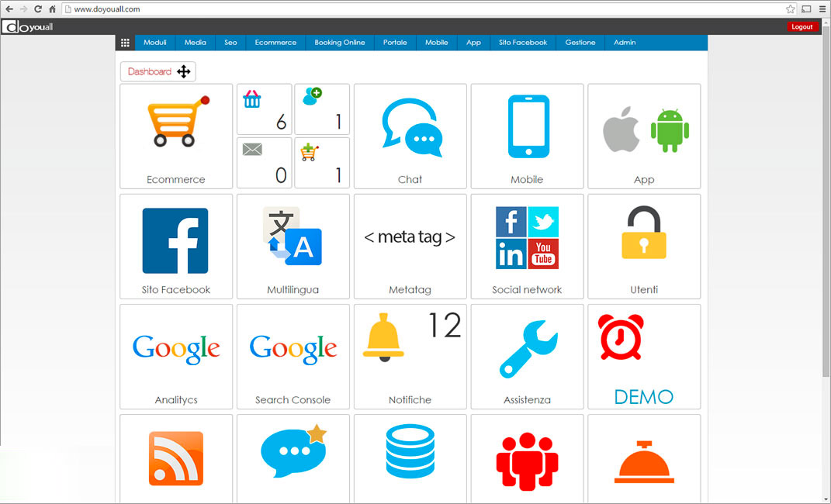Open the Ecommerce shopping cart tile
Screen dimensions: 831x504
coord(176,136)
